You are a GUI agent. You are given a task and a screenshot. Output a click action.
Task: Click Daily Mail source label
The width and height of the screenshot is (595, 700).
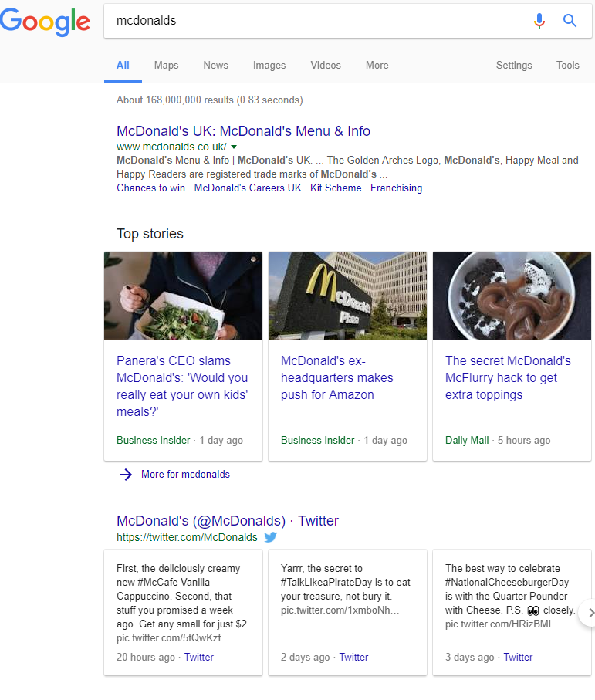coord(467,440)
